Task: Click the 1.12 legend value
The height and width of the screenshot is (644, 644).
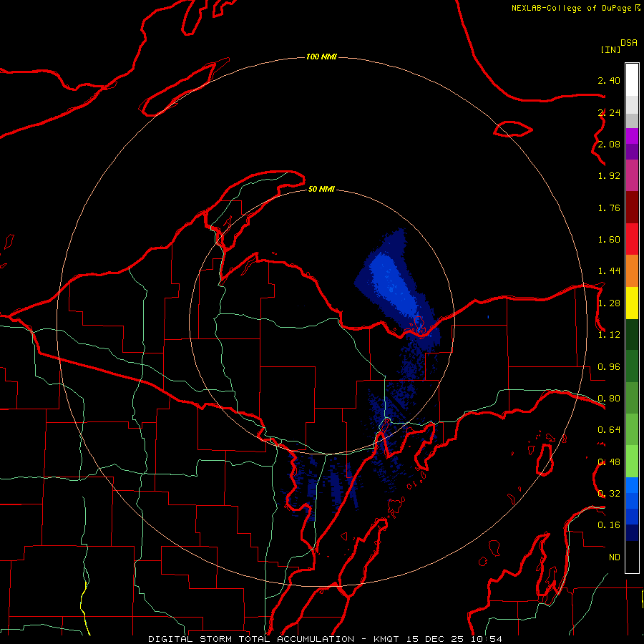Action: pyautogui.click(x=609, y=335)
